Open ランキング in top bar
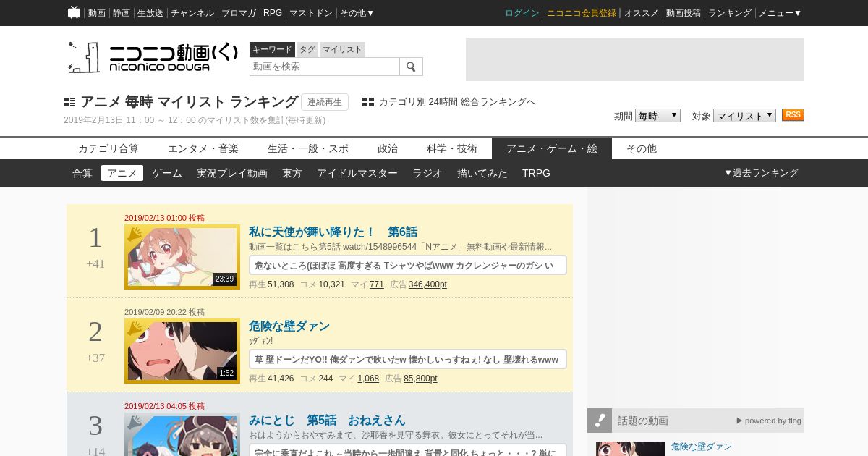This screenshot has height=456, width=868. 730,13
